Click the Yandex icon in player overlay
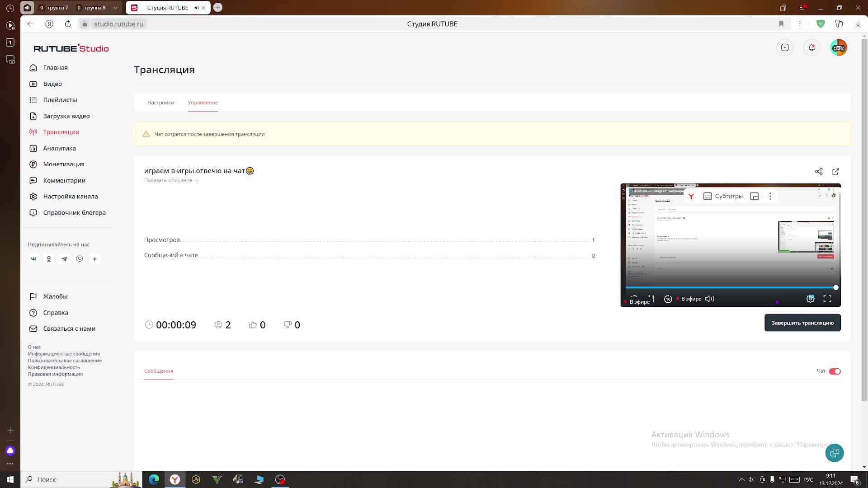The image size is (868, 488). point(691,196)
